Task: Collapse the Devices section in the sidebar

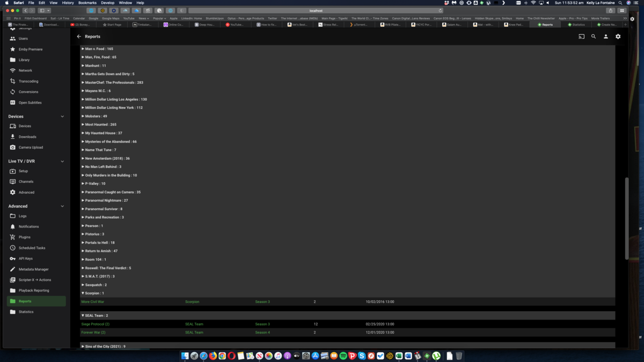Action: (x=63, y=116)
